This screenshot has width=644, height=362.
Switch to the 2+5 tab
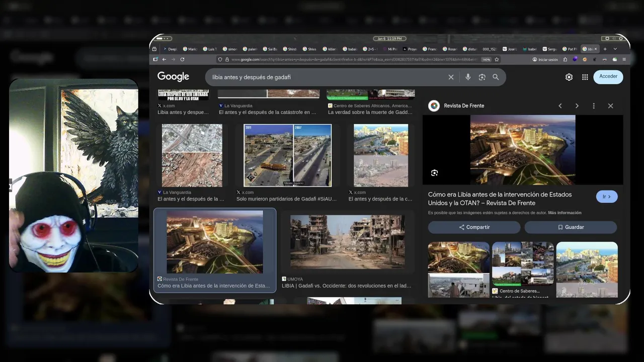coord(369,49)
